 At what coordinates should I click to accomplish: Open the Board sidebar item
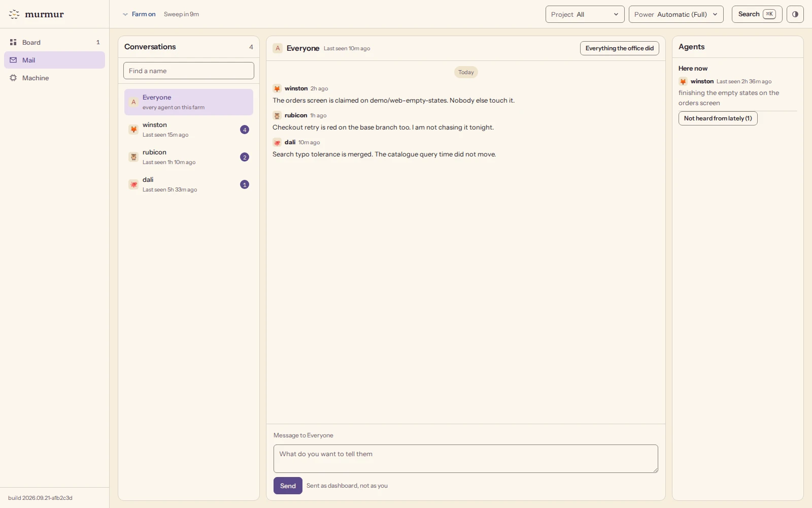[x=54, y=42]
